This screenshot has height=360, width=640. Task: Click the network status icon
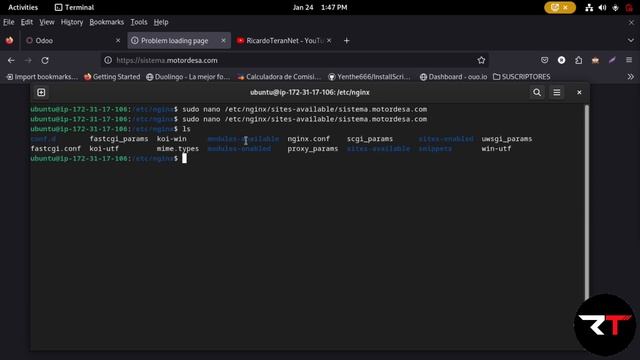[589, 7]
